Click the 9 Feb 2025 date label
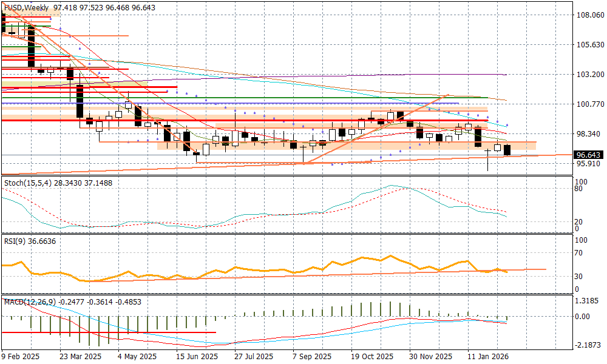607x364 pixels. 21,357
